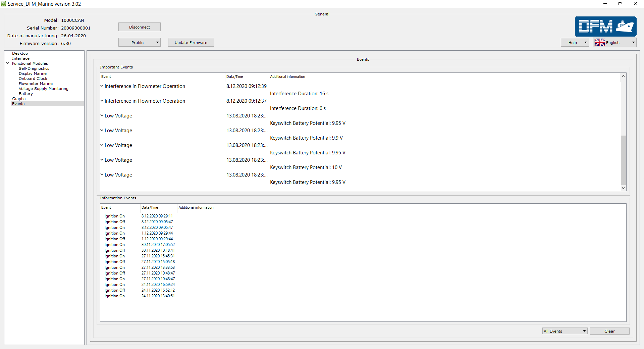
Task: Click the model value 1000CCAN
Action: click(72, 20)
